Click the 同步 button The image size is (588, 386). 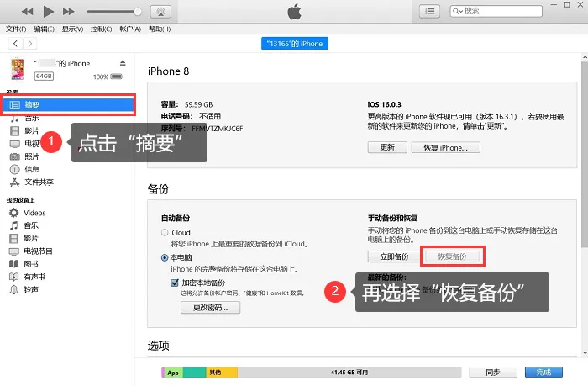493,372
